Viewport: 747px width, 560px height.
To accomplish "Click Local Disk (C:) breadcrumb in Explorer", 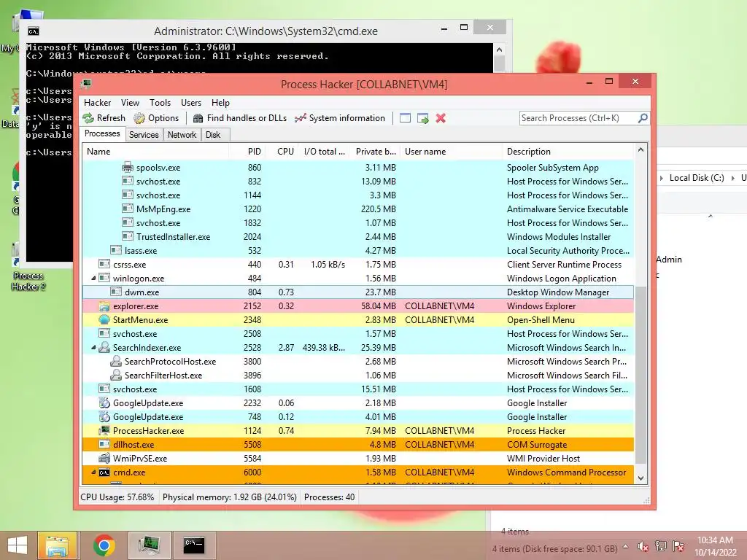I will click(x=697, y=178).
